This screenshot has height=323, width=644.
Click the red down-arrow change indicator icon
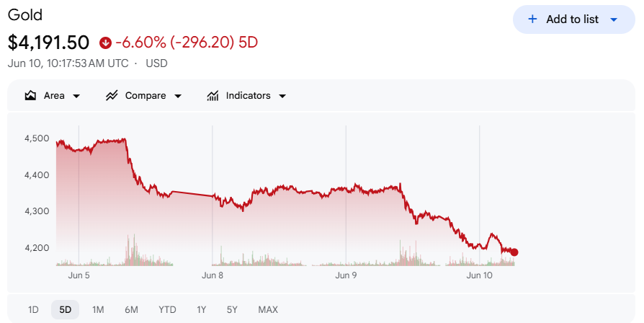pos(106,43)
